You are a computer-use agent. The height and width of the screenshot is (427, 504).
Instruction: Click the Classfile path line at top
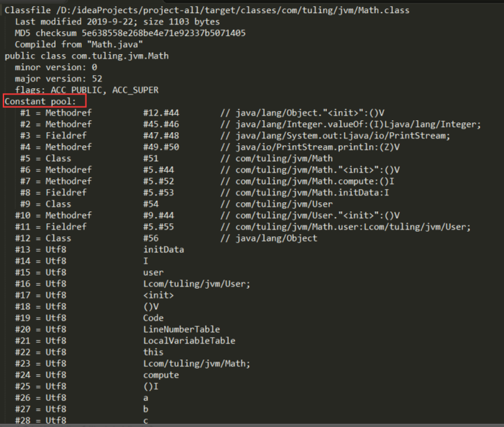[207, 10]
